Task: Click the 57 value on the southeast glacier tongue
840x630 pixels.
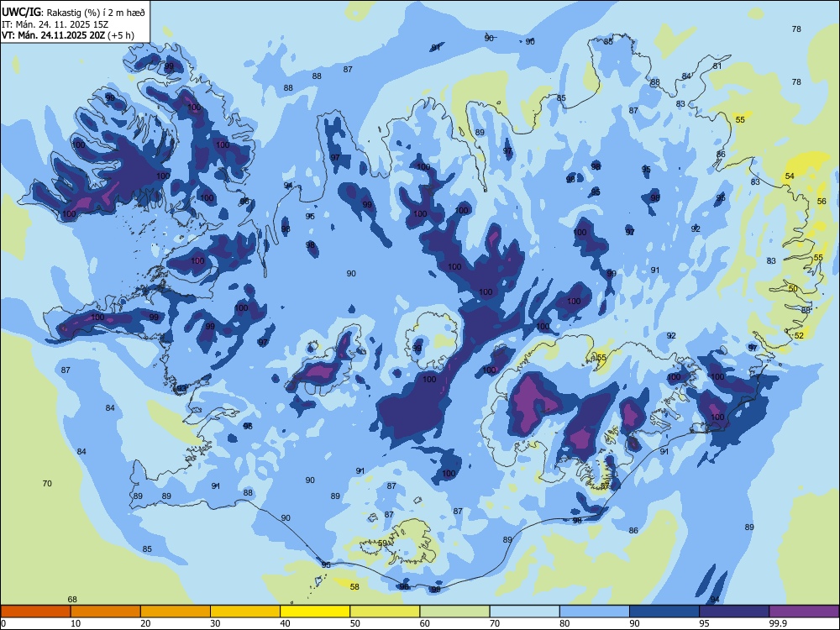Action: [x=605, y=486]
